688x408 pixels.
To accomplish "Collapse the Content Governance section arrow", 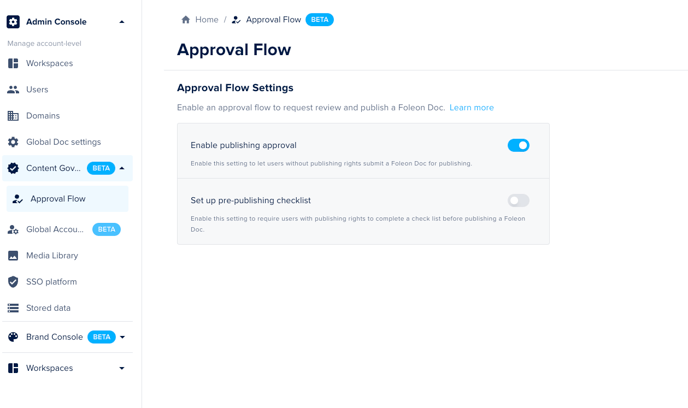I will point(122,168).
